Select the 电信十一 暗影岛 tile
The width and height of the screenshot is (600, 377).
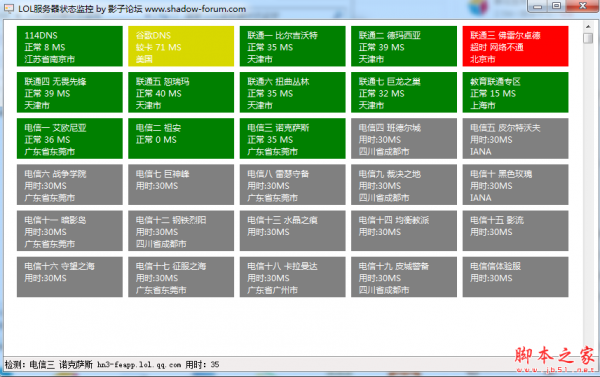pyautogui.click(x=70, y=231)
